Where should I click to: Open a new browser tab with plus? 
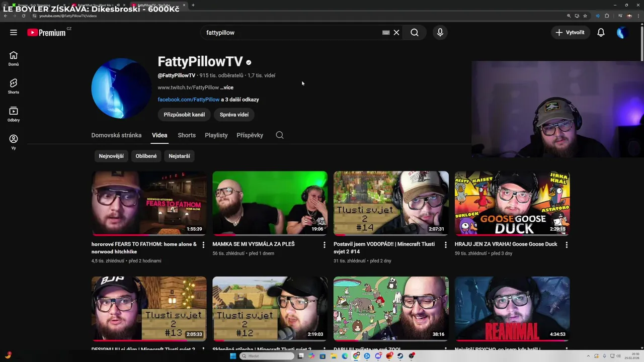pos(193,5)
